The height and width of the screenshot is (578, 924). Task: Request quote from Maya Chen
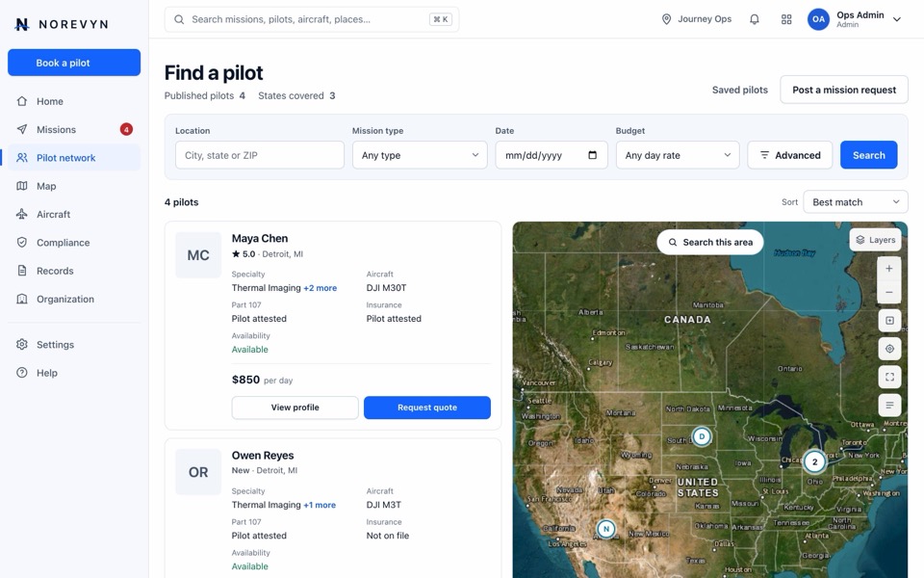tap(427, 407)
